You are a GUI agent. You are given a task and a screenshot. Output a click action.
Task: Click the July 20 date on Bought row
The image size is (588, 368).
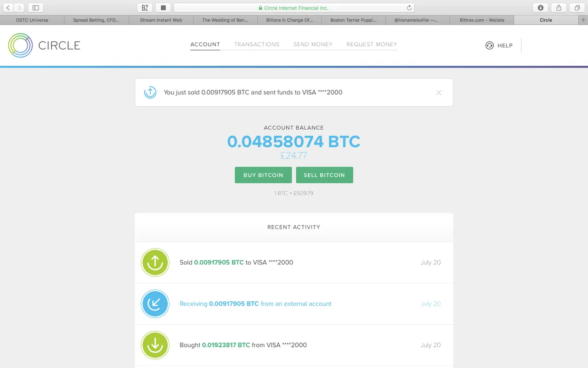(431, 345)
